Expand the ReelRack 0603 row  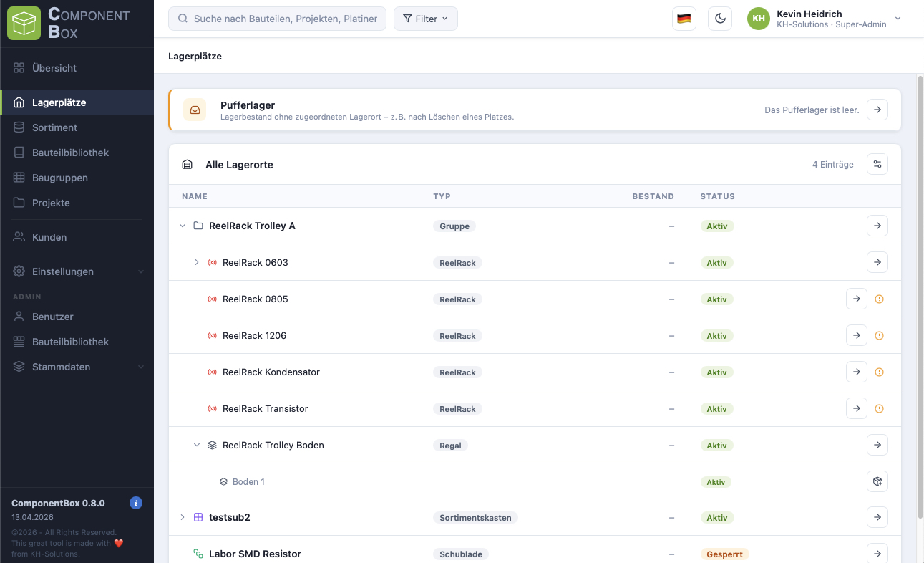tap(197, 262)
